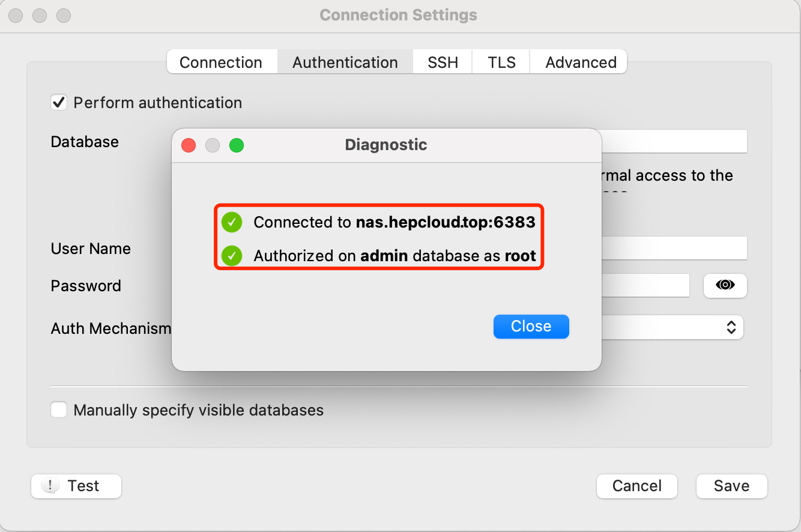Open the SSH tab
Viewport: 801px width, 532px height.
(443, 62)
